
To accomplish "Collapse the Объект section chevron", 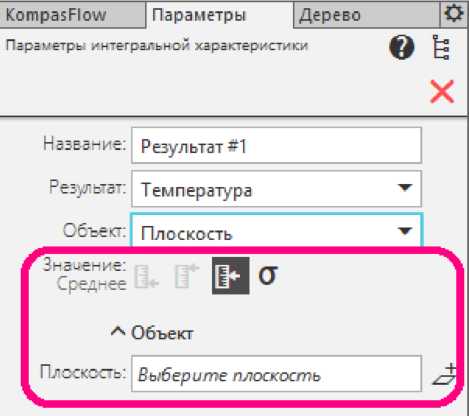I will (x=118, y=331).
